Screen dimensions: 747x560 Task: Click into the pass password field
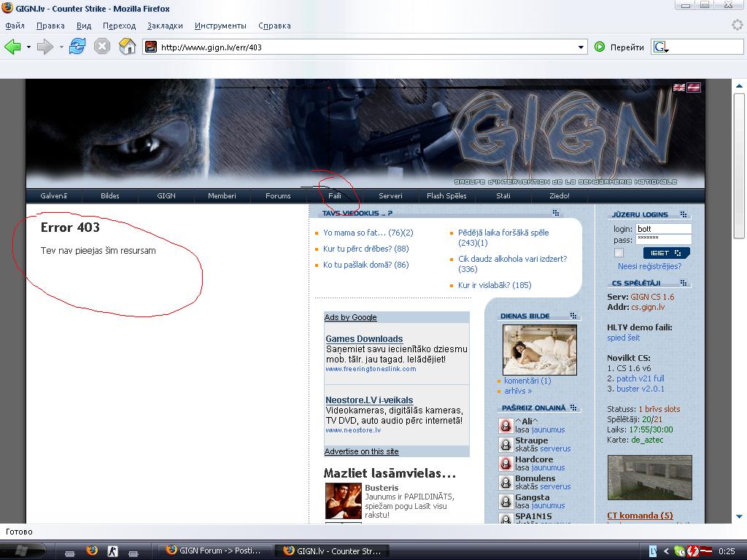664,239
